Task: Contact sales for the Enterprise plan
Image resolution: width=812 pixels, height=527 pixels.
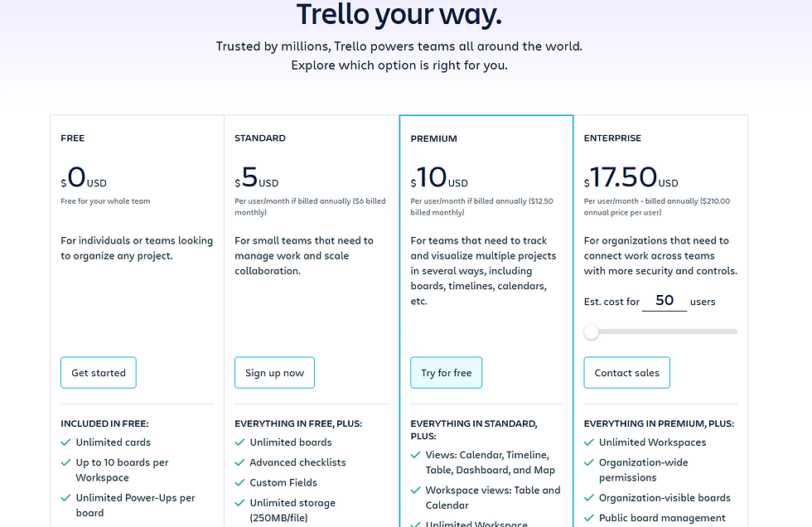Action: [626, 373]
